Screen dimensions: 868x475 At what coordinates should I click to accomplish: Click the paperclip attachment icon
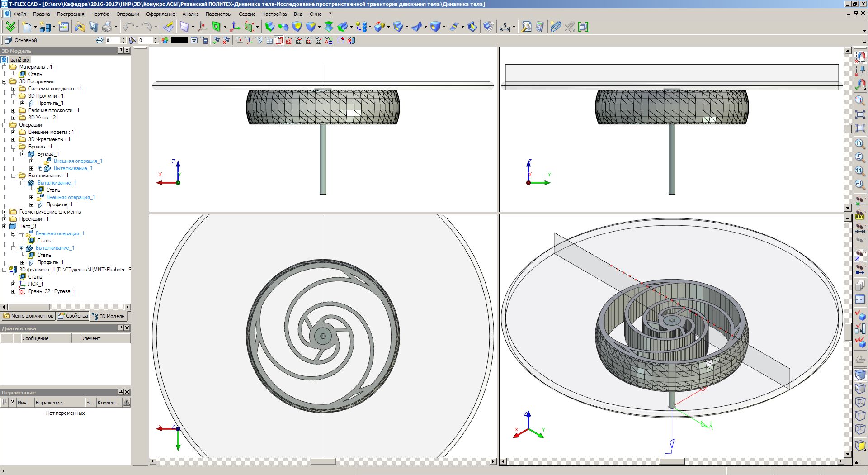coord(556,27)
